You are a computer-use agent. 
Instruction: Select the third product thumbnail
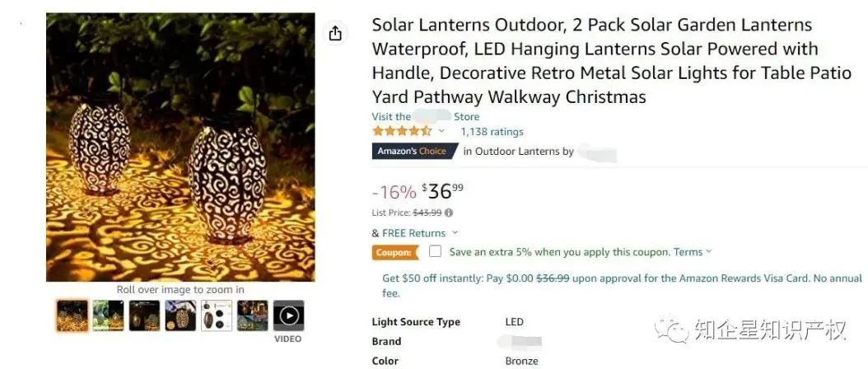click(x=144, y=315)
